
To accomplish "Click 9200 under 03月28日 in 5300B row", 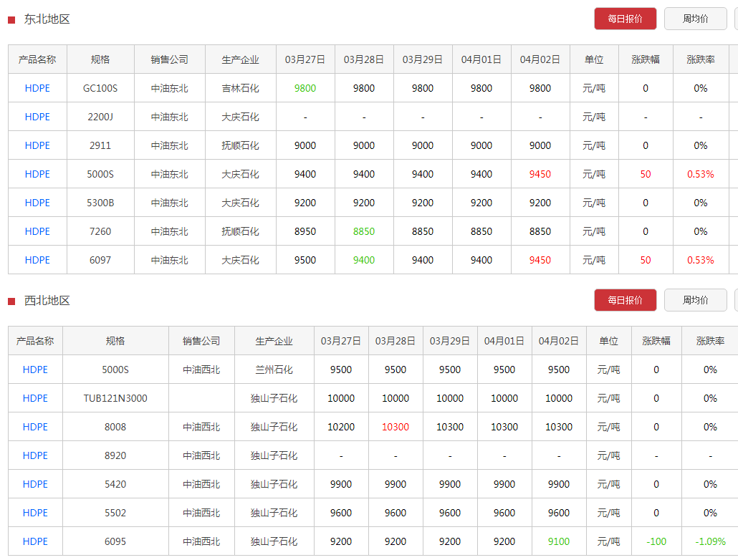I will [x=364, y=203].
